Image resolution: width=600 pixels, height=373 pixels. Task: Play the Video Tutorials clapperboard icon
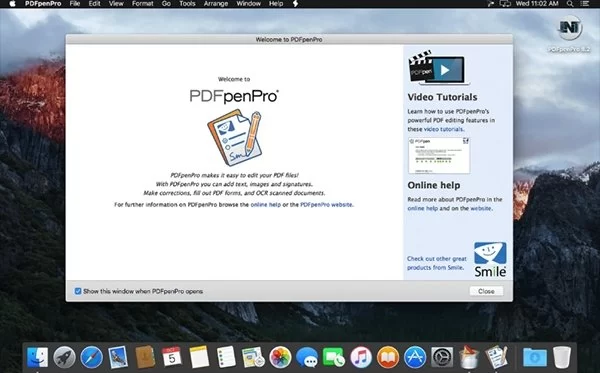(x=438, y=68)
